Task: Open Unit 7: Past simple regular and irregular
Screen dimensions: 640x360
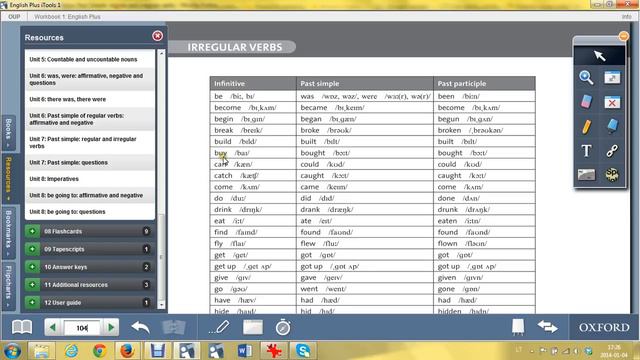Action: point(90,142)
